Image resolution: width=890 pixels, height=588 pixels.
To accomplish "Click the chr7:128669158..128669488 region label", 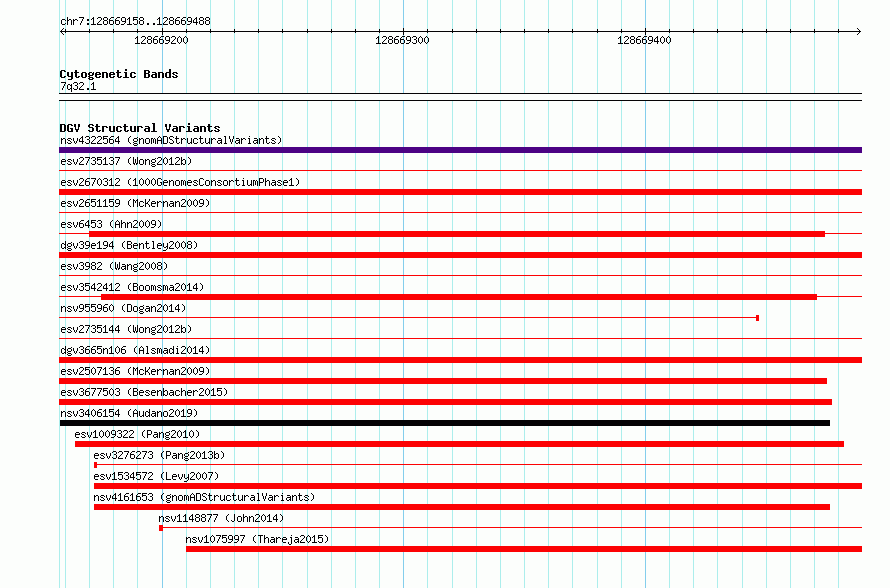I will [x=135, y=22].
